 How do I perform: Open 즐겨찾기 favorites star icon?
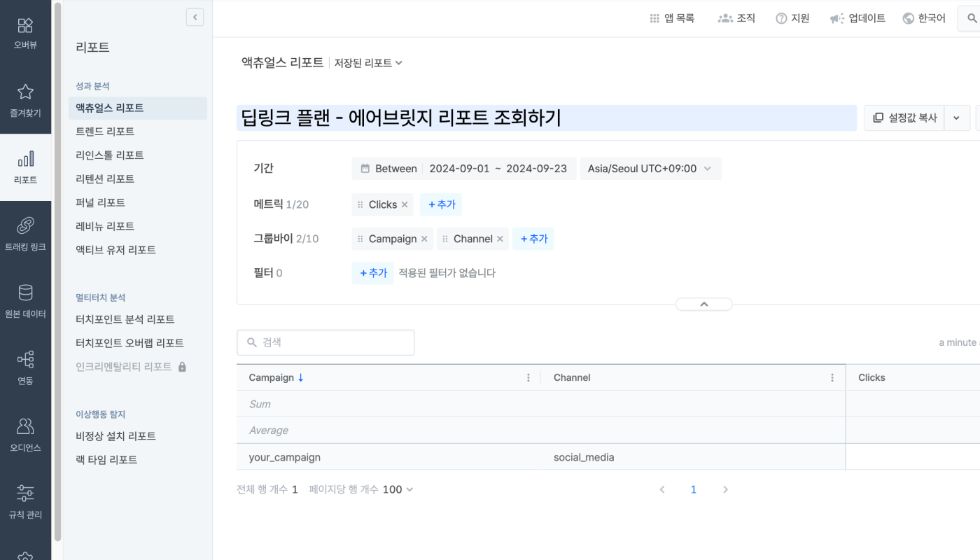(x=25, y=92)
